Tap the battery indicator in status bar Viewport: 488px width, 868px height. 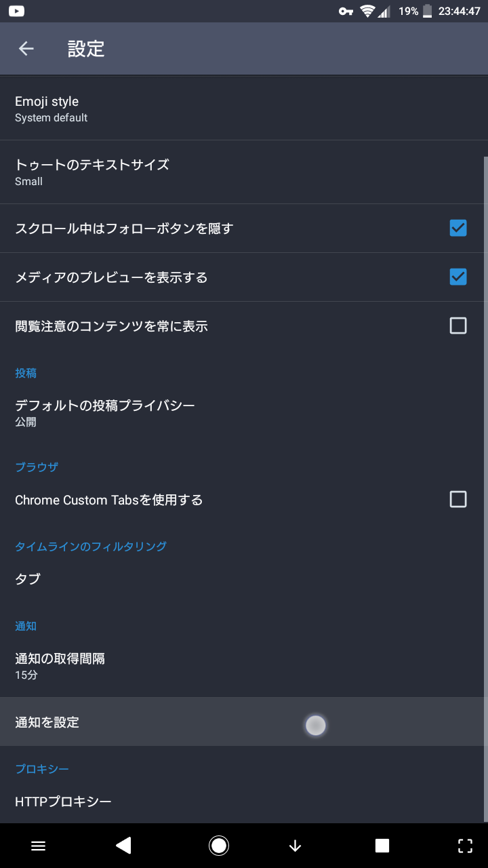coord(428,11)
